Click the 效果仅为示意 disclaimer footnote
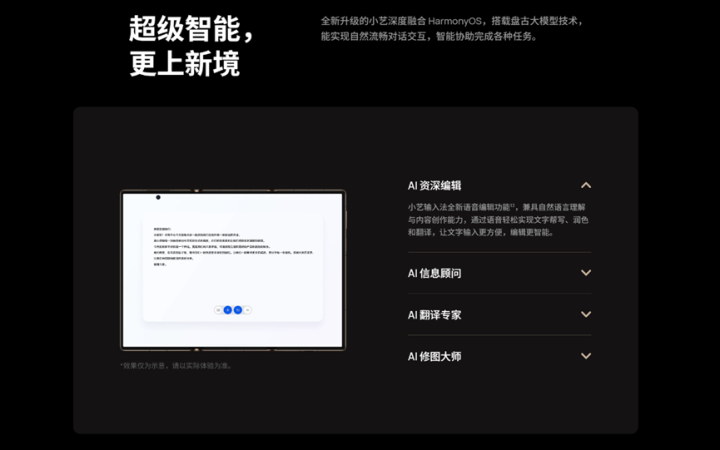 (x=176, y=366)
